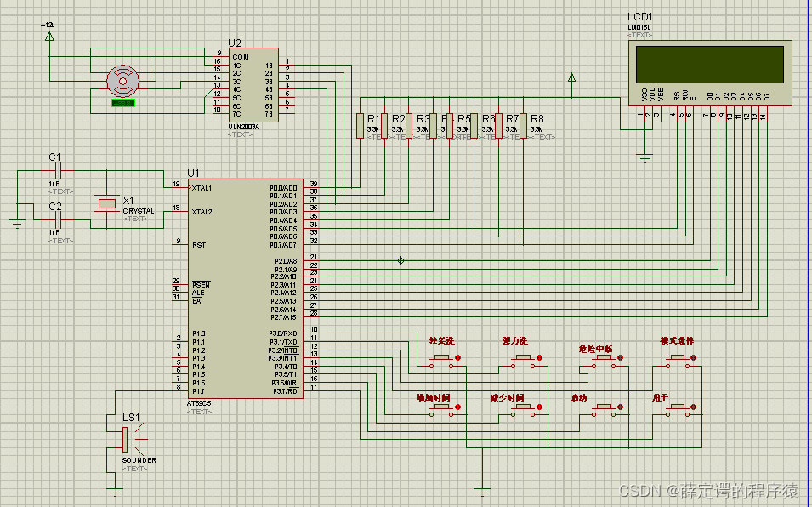Click the LCD1 green display screen
Viewport: 812px width, 507px height.
tap(710, 64)
